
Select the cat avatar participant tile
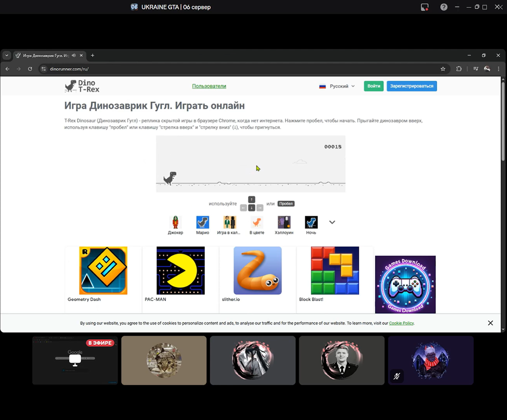pos(164,360)
